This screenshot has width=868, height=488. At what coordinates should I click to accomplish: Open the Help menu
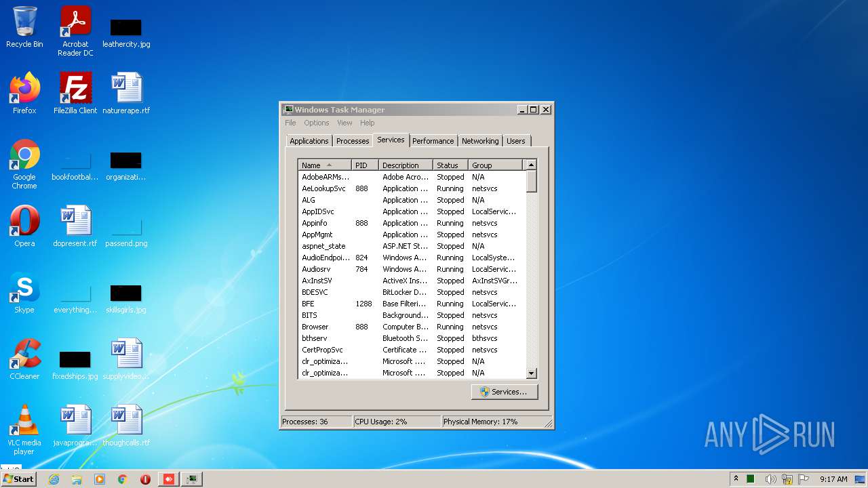click(367, 123)
